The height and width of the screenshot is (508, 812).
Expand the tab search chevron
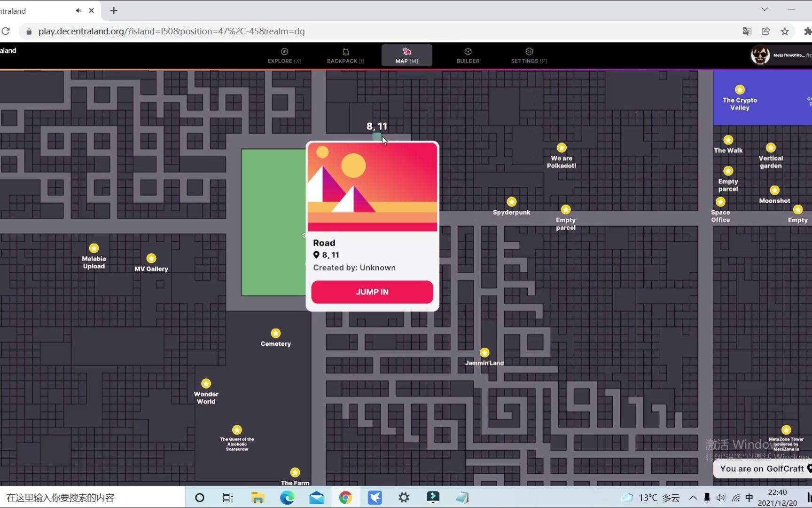click(x=765, y=9)
